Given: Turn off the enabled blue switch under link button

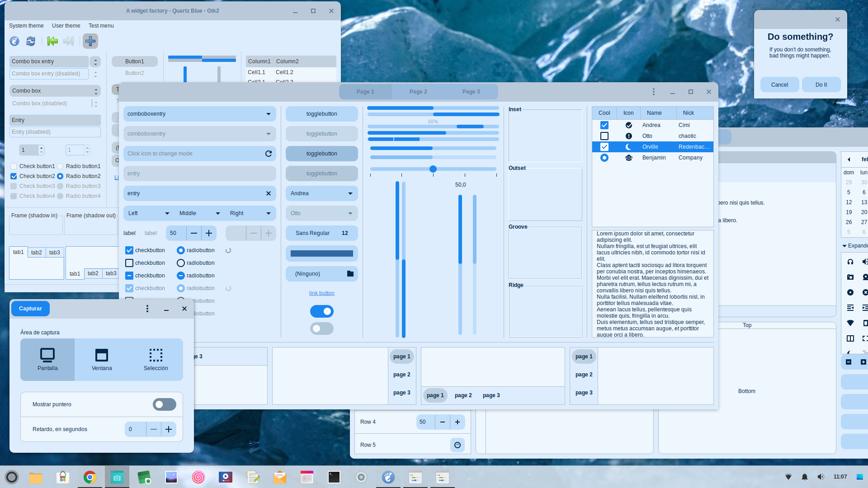Looking at the screenshot, I should coord(322,311).
